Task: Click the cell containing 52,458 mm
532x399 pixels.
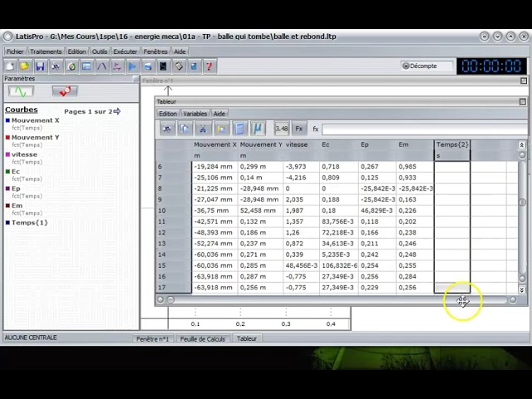Action: click(260, 210)
